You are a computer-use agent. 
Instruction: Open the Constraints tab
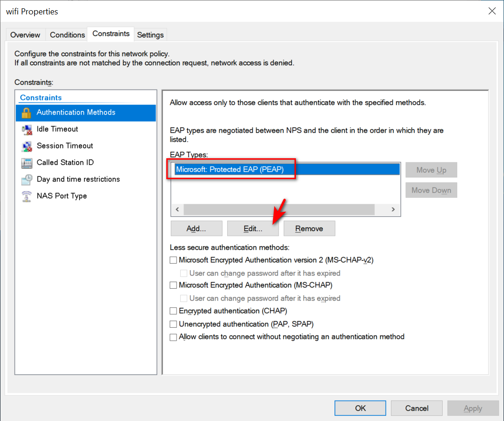point(111,34)
